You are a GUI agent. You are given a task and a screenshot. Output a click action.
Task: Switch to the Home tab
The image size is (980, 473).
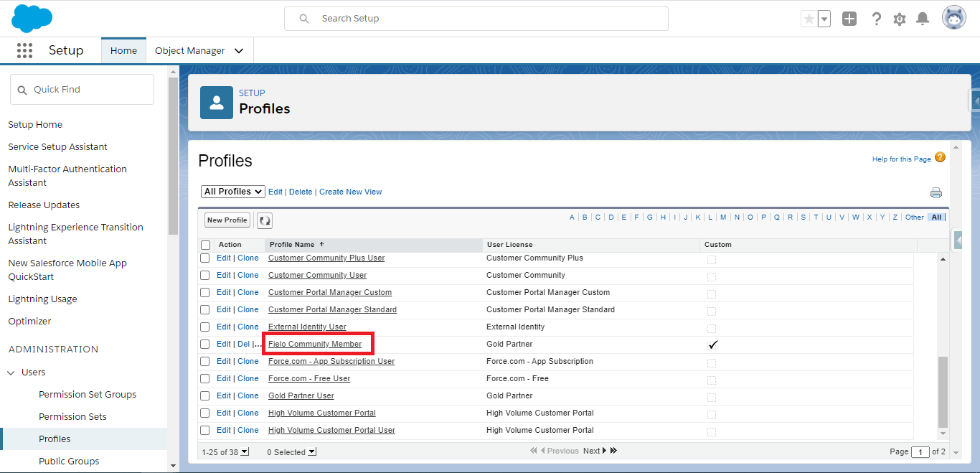tap(123, 50)
